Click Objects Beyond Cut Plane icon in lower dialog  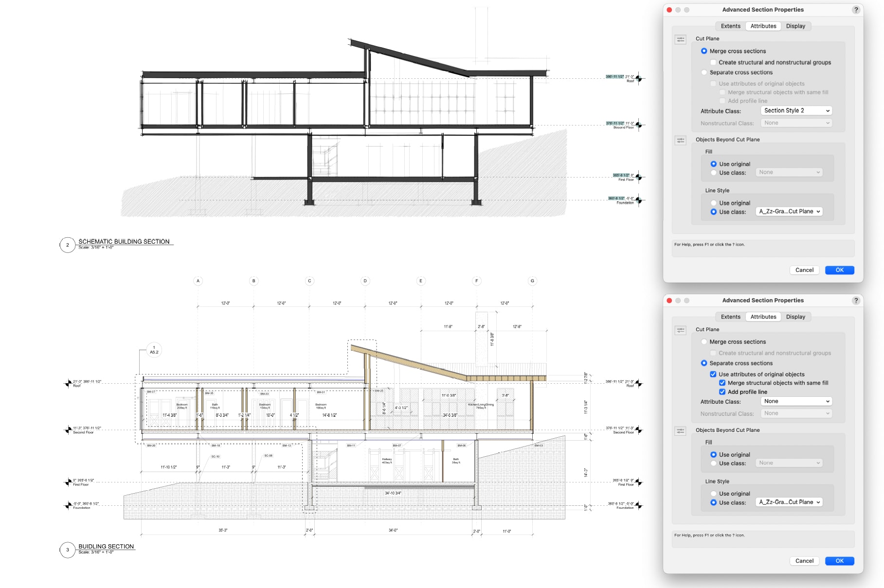(x=680, y=431)
